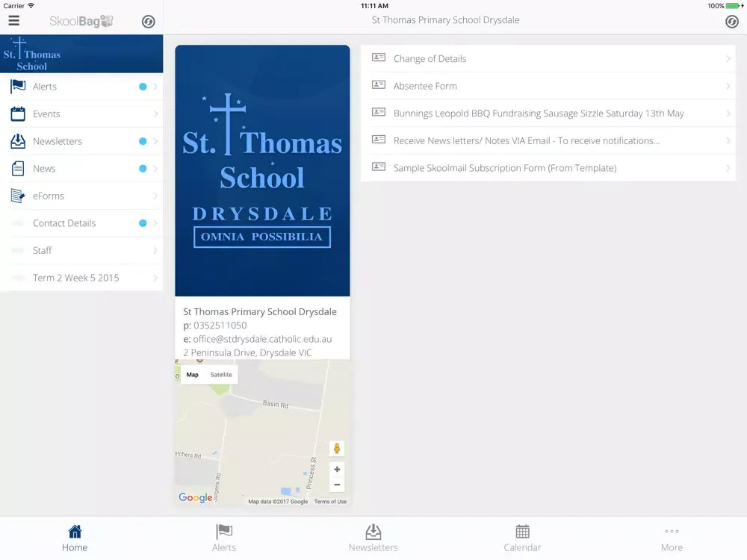This screenshot has width=747, height=560.
Task: Tap Map data ©2017 Google text
Action: [278, 502]
